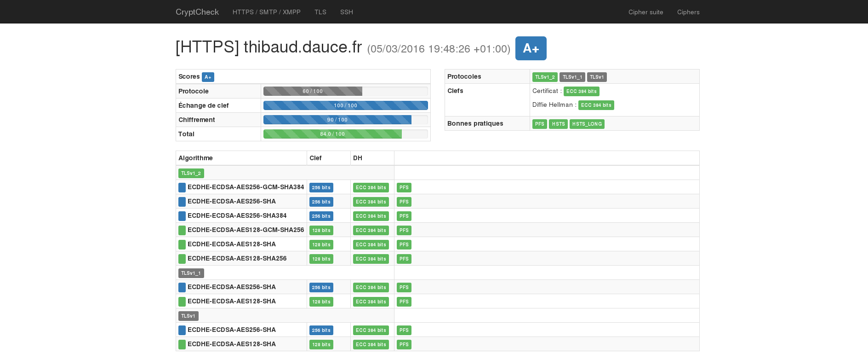
Task: Click the small A+ badge beside Scores
Action: pyautogui.click(x=208, y=77)
